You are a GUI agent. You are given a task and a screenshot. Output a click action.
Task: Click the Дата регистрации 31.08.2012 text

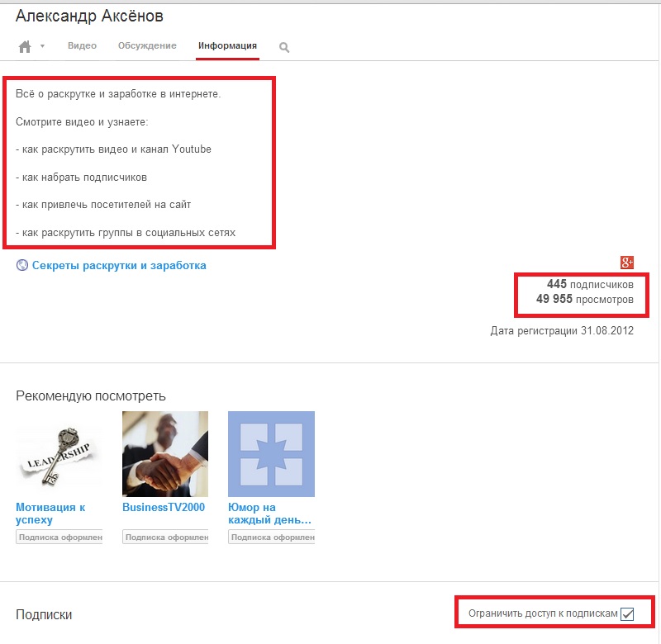[x=562, y=330]
